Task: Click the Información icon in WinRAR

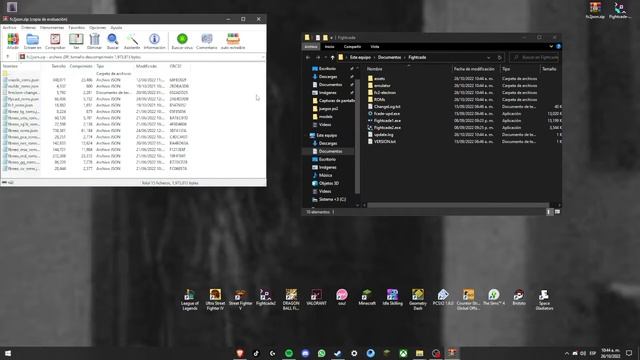Action: click(154, 41)
